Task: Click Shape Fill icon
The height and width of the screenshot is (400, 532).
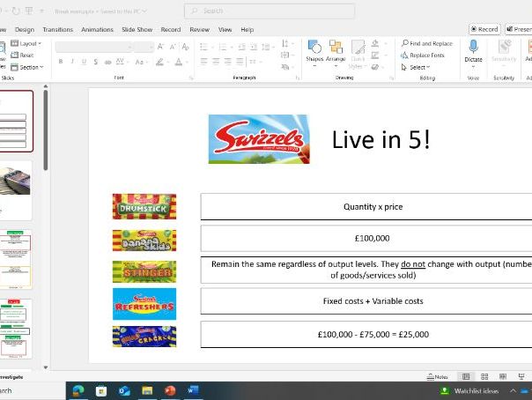Action: pyautogui.click(x=375, y=43)
